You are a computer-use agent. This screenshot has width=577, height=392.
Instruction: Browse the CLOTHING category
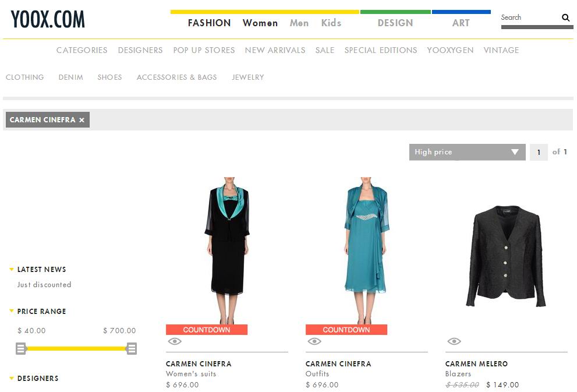24,77
